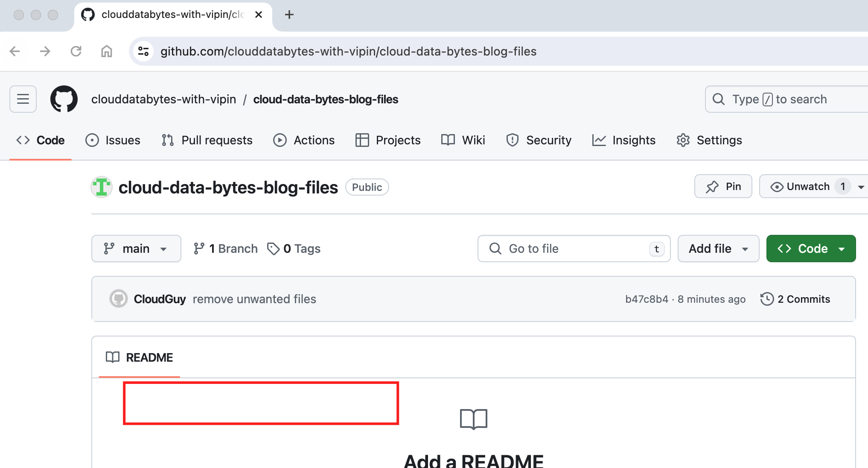
Task: Open the 1 Branch list
Action: coord(225,249)
